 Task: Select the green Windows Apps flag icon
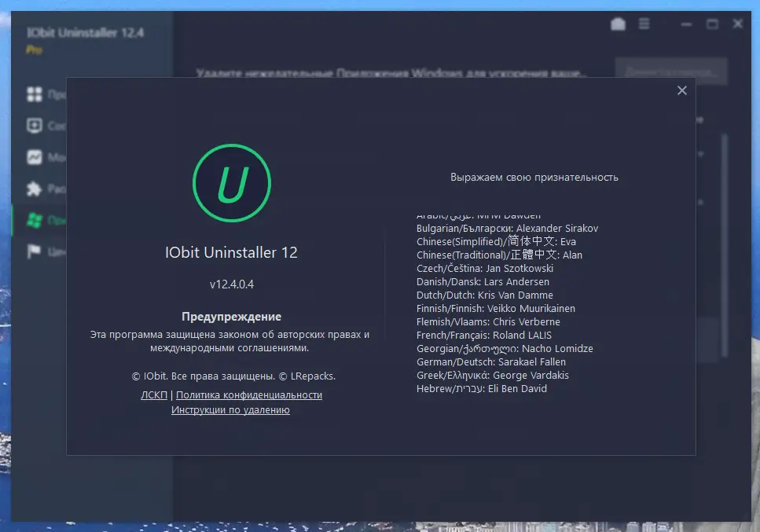tap(35, 220)
